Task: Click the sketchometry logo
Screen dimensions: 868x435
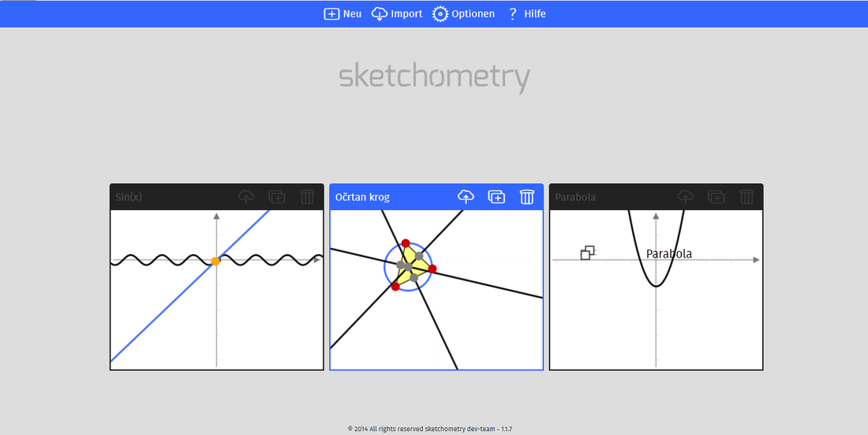Action: point(434,78)
